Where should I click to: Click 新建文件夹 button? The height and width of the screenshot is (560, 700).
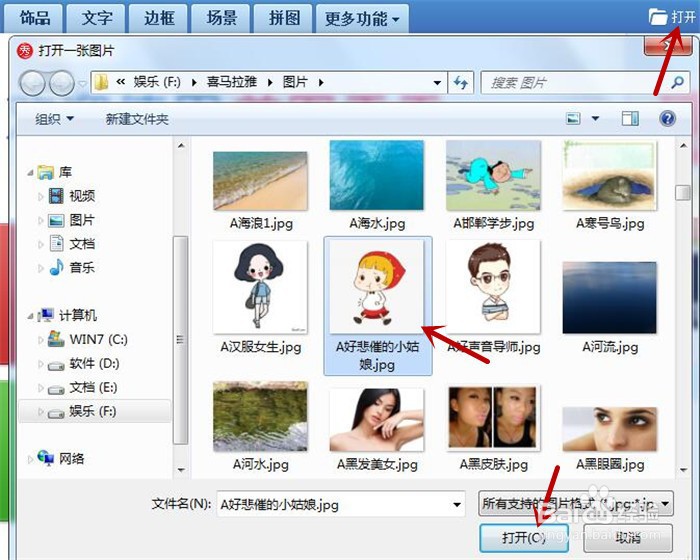click(x=137, y=119)
